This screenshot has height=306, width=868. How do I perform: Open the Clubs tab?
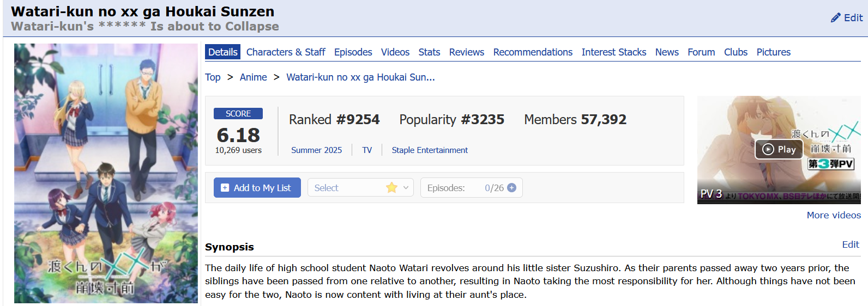(736, 52)
